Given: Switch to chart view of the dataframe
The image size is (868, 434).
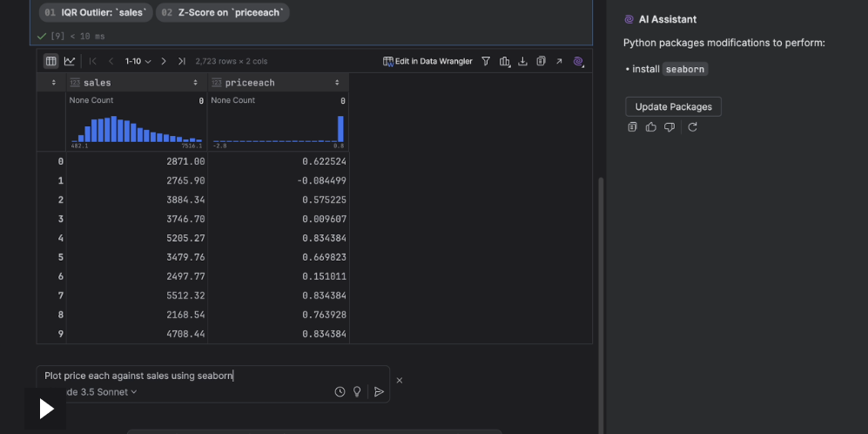Looking at the screenshot, I should click(70, 62).
